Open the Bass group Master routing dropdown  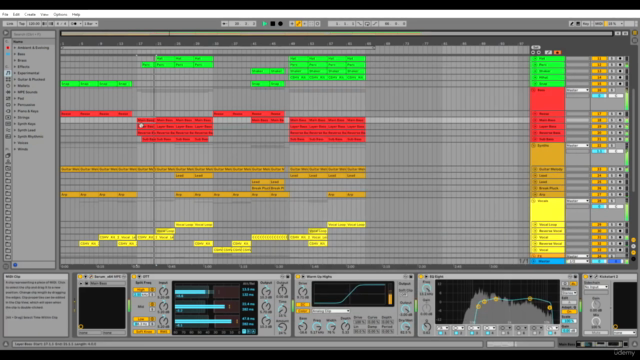(578, 90)
